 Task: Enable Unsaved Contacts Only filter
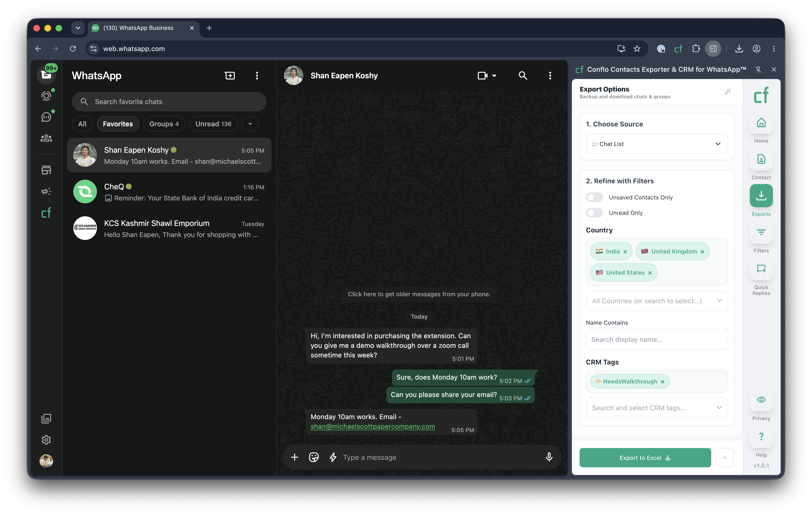(594, 197)
